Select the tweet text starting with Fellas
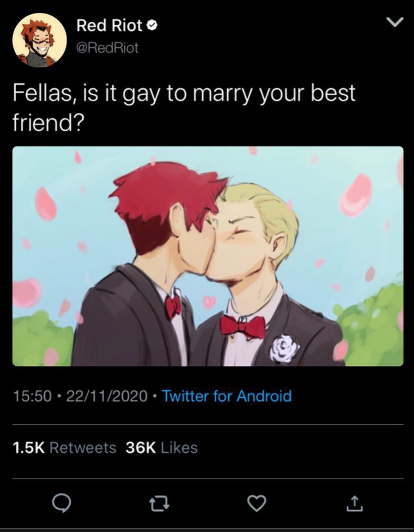The height and width of the screenshot is (532, 414). pyautogui.click(x=184, y=107)
